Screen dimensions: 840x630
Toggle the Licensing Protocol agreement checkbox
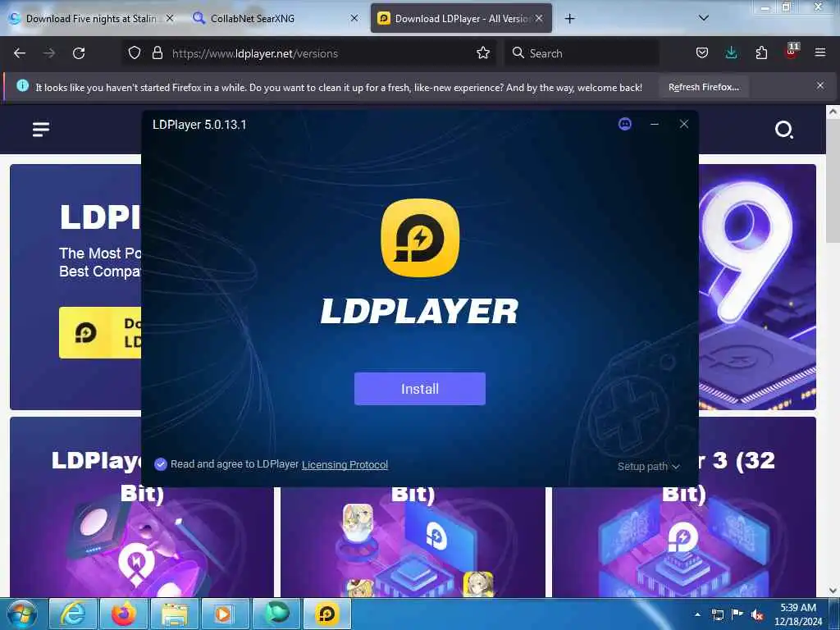tap(160, 464)
